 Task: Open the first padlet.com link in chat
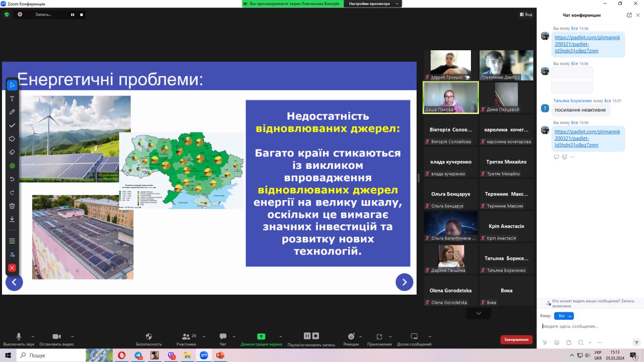587,44
